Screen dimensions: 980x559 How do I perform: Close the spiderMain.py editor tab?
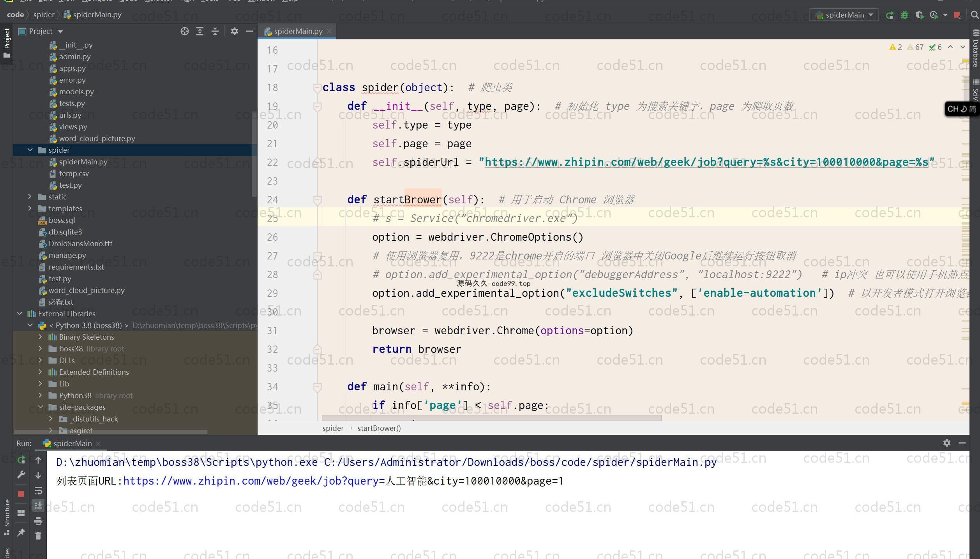point(329,31)
